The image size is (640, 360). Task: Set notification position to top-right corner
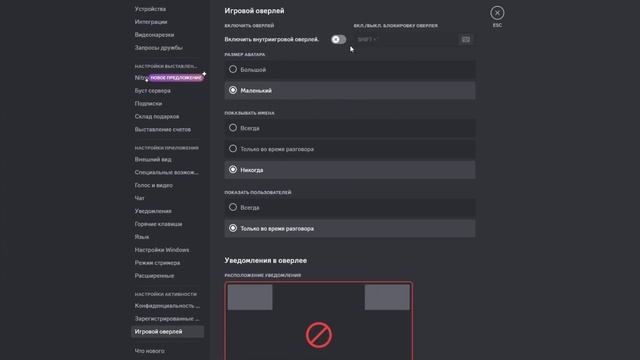[387, 297]
